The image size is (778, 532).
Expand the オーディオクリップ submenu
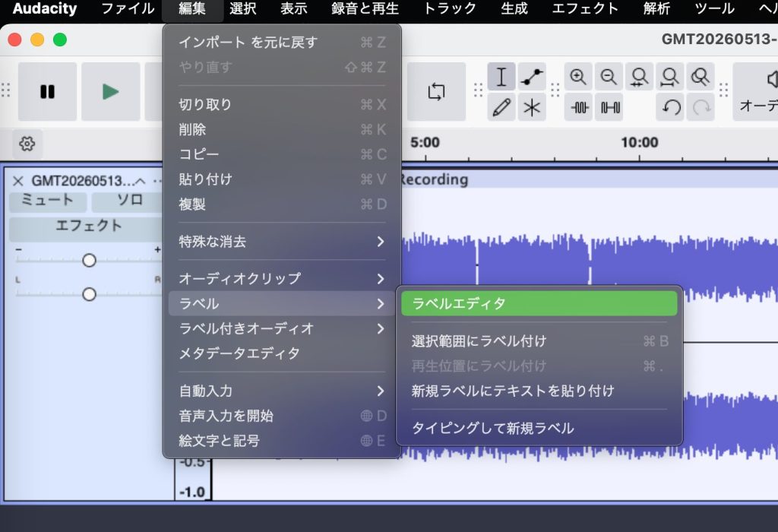pos(282,278)
